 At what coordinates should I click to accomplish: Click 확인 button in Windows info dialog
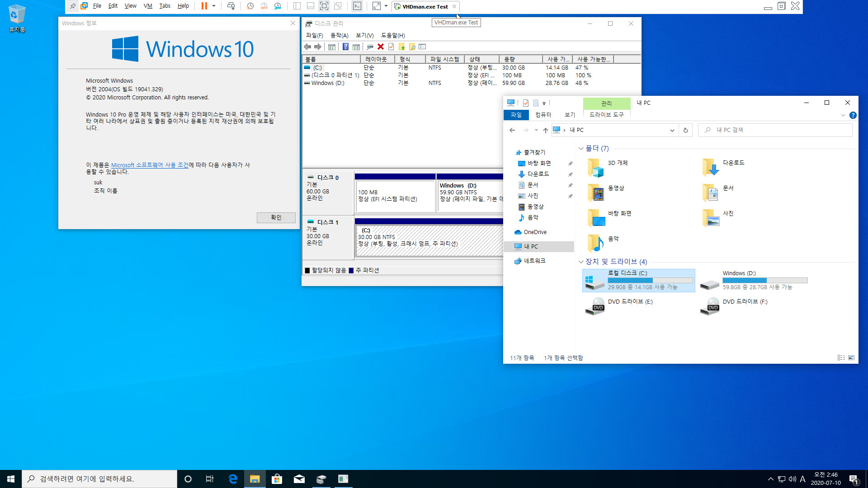point(276,217)
